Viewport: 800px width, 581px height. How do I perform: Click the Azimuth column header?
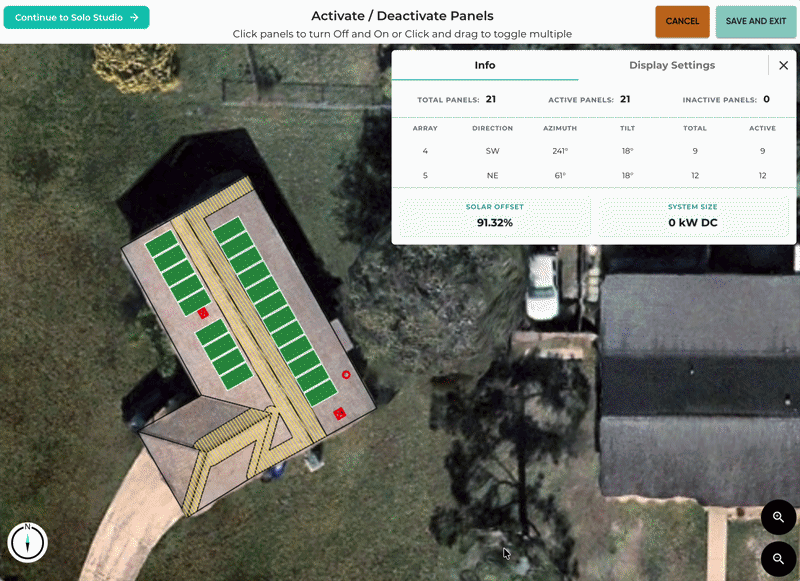tap(560, 128)
